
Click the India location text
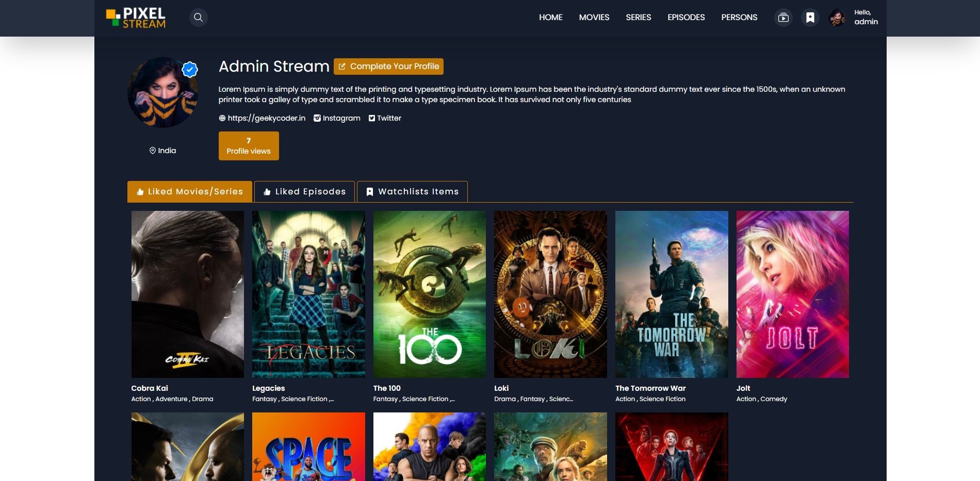tap(167, 151)
